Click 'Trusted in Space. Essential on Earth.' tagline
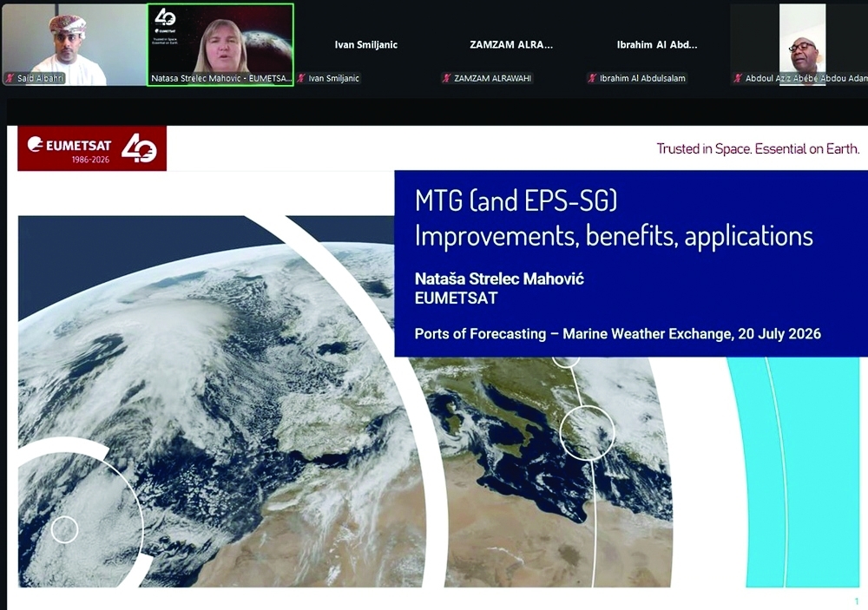Viewport: 868px width, 610px height. (758, 148)
